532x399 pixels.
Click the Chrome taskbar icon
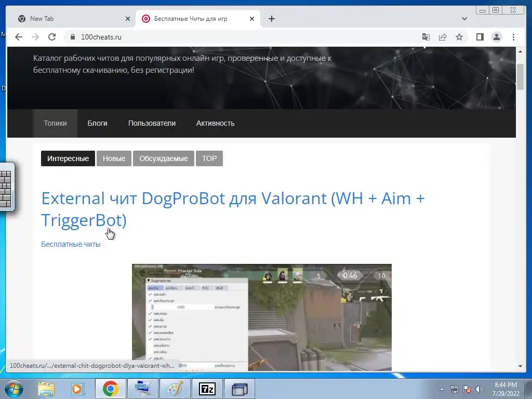110,389
